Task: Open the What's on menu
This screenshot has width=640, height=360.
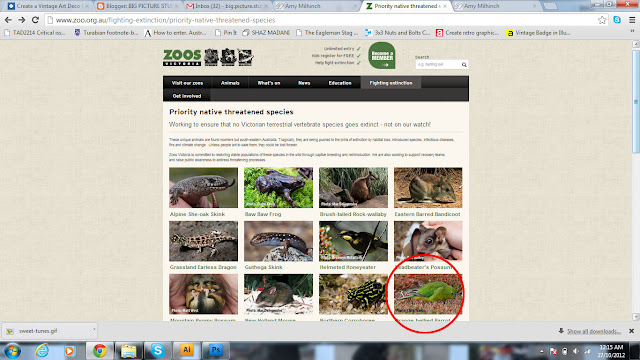Action: pos(269,83)
